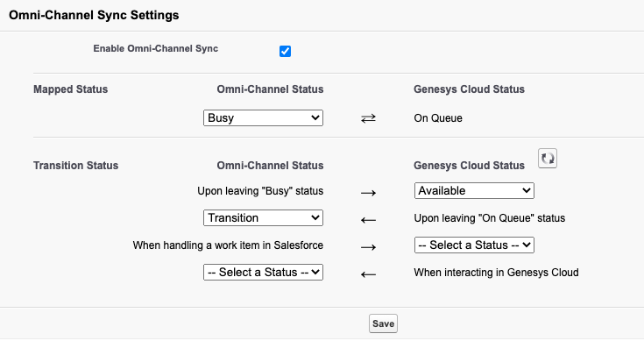Click 'When interacting in Genesys Cloud' text

tap(496, 273)
